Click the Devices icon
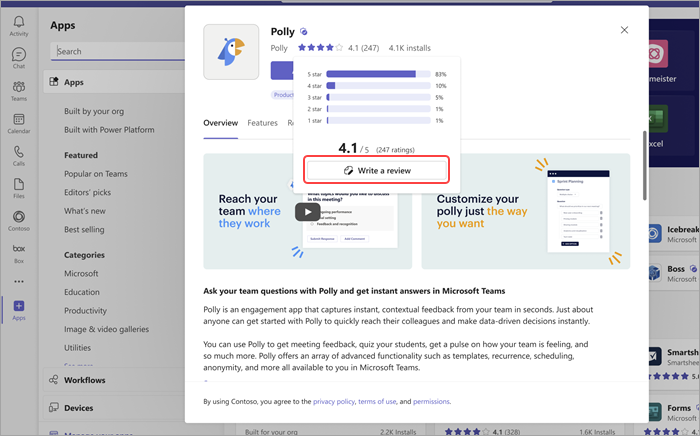 (54, 407)
